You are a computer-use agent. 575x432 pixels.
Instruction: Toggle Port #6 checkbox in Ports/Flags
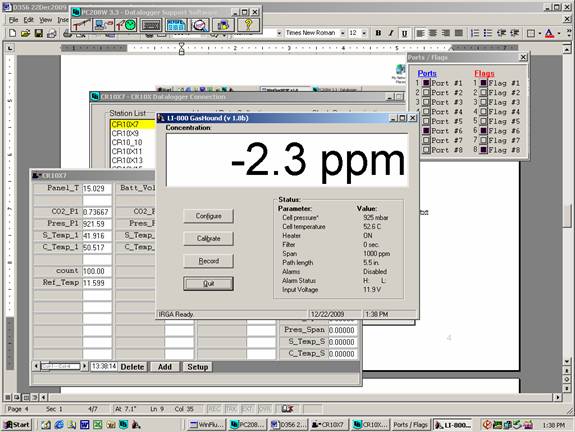click(426, 131)
